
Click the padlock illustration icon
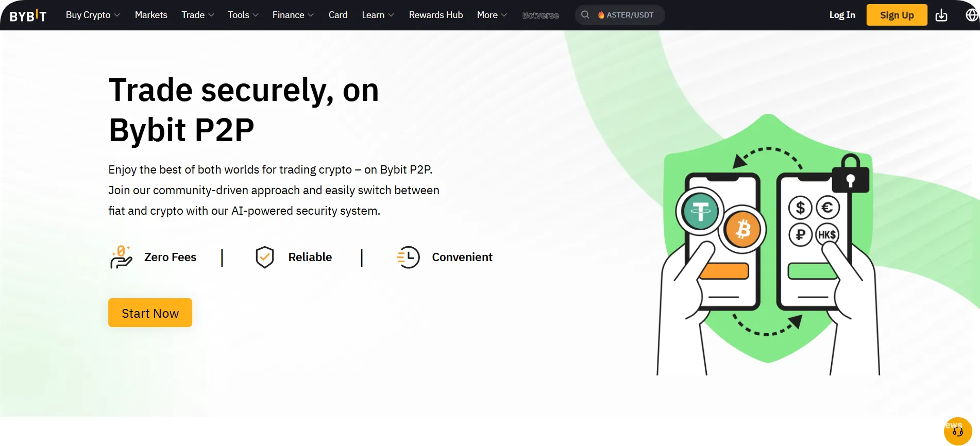[x=851, y=174]
